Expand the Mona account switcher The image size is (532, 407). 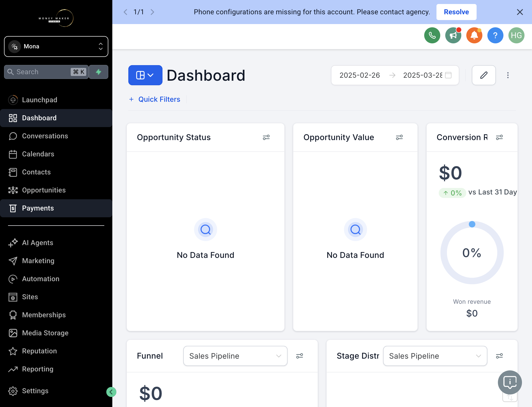coord(56,46)
